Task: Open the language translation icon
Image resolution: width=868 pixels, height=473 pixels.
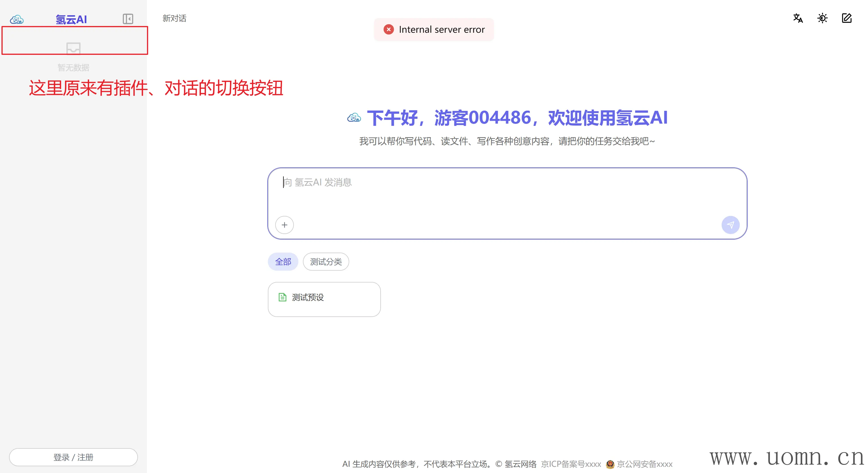Action: [x=798, y=18]
